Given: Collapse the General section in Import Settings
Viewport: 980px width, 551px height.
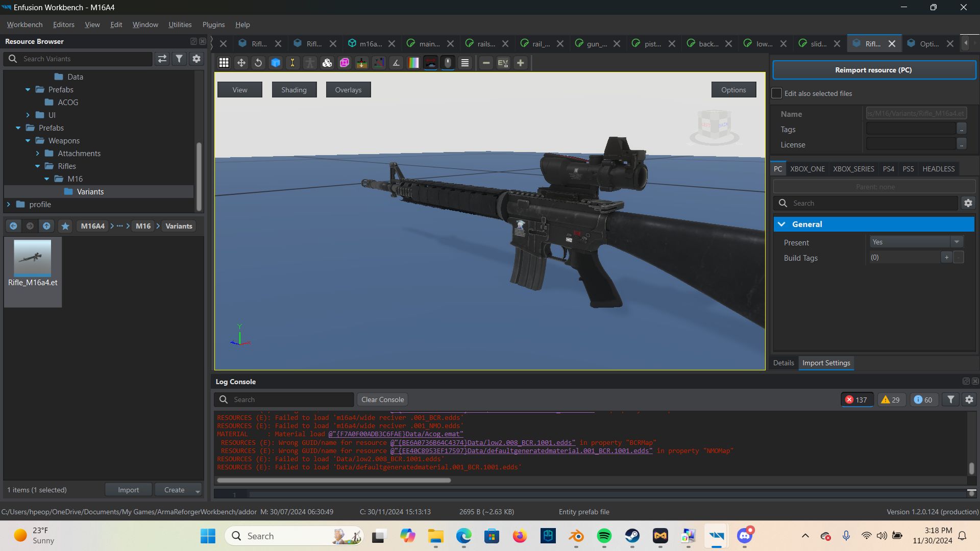Looking at the screenshot, I should point(782,224).
